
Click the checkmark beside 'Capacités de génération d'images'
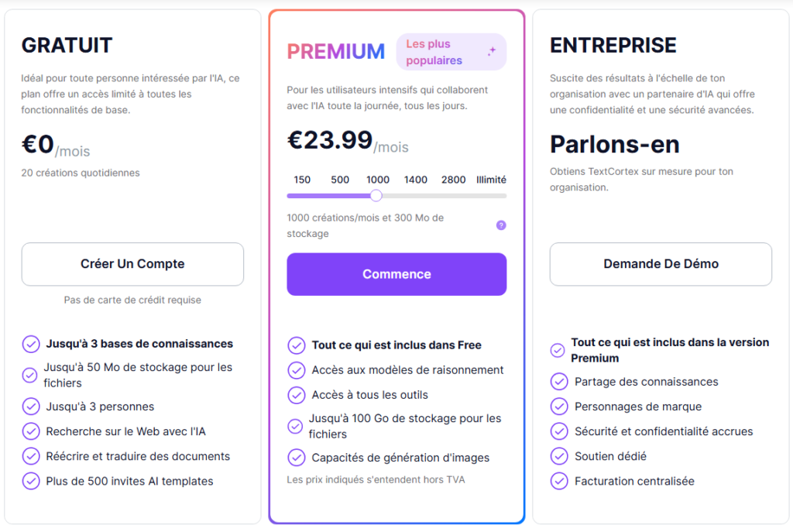(297, 458)
